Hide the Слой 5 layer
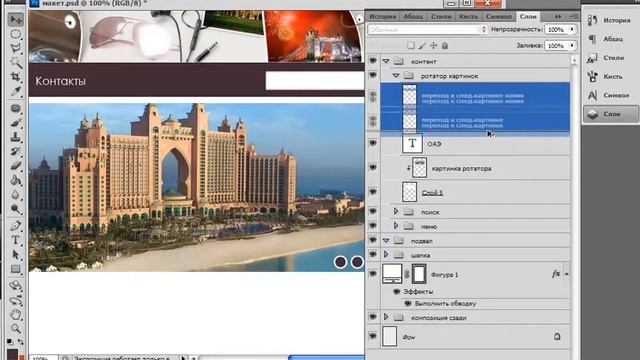The width and height of the screenshot is (640, 360). coord(373,191)
